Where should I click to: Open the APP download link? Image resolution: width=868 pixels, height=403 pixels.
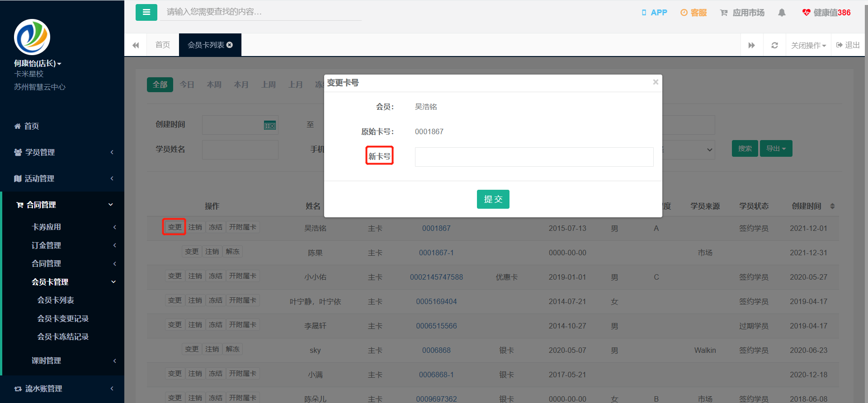[x=654, y=13]
